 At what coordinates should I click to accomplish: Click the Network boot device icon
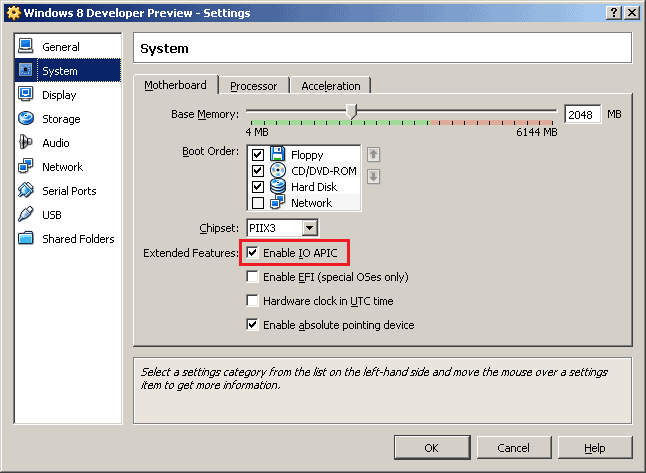[x=278, y=202]
